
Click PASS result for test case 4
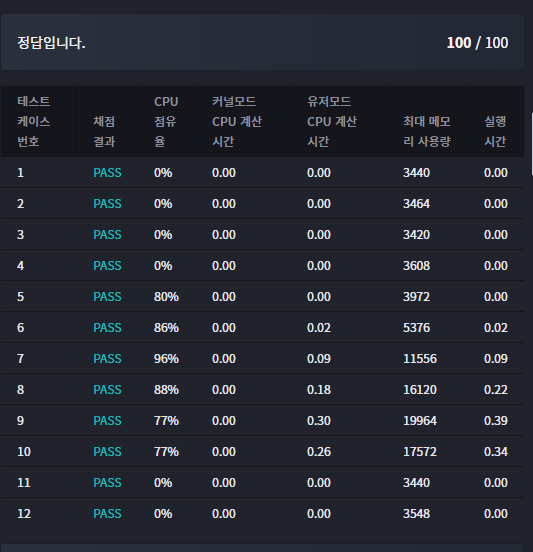click(x=107, y=266)
